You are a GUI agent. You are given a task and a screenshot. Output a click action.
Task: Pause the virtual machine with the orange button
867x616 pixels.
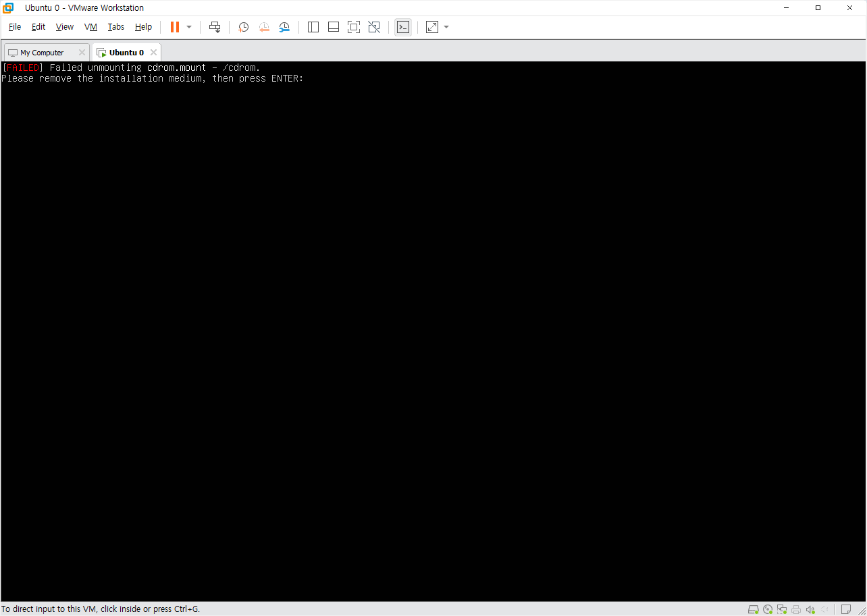175,27
